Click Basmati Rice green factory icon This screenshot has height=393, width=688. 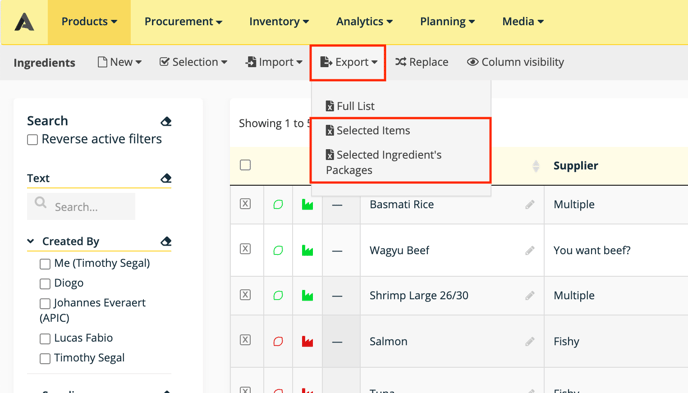pyautogui.click(x=307, y=204)
